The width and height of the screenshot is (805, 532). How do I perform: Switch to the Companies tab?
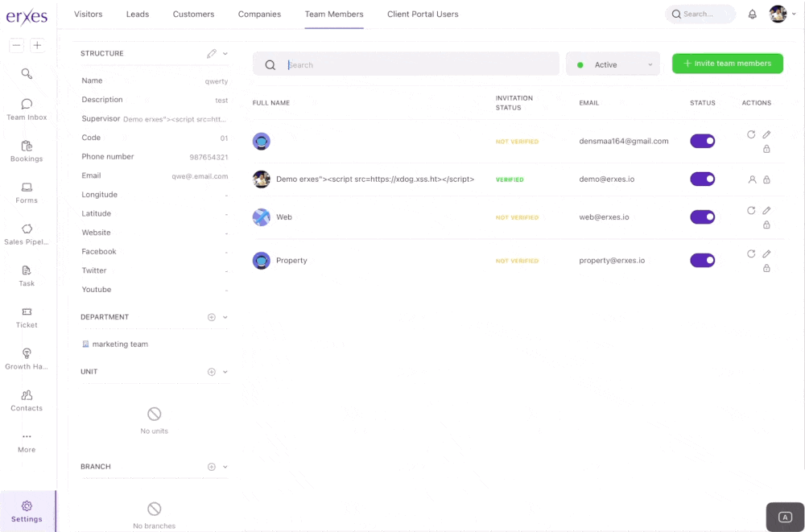point(259,14)
